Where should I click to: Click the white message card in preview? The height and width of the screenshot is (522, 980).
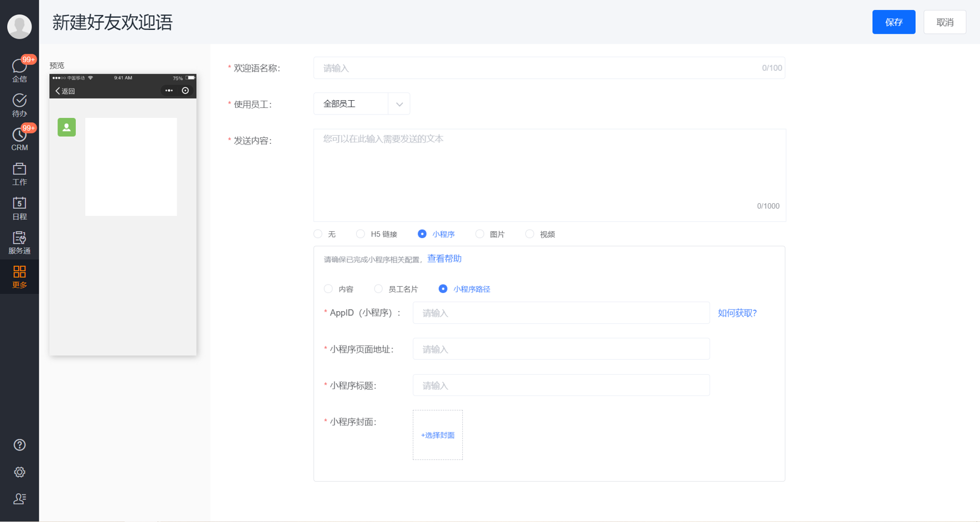click(x=131, y=167)
